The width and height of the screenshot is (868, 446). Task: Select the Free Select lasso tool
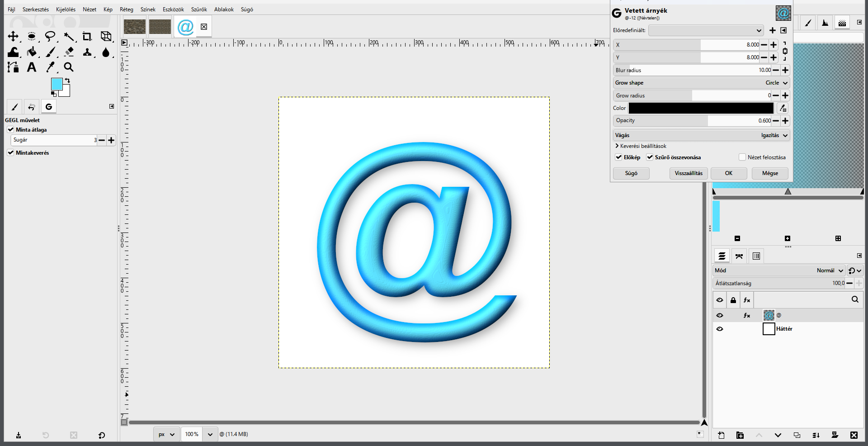[x=50, y=37]
